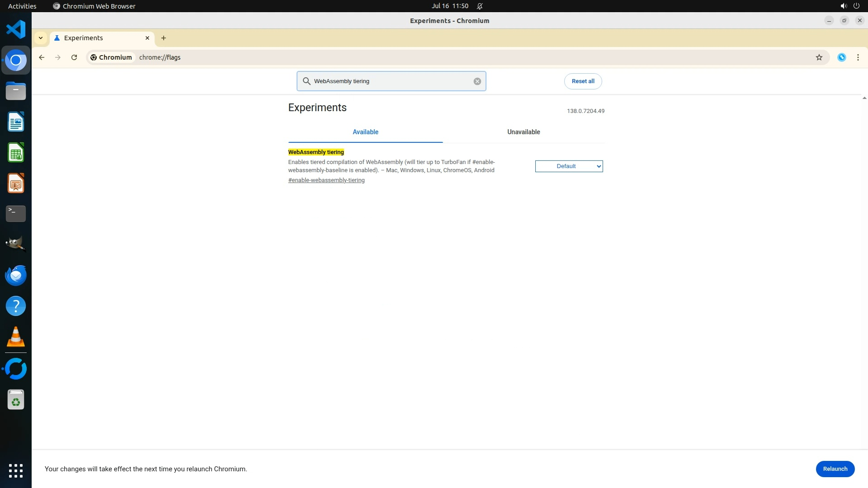This screenshot has height=488, width=868.
Task: Switch to the Unavailable tab
Action: click(x=523, y=132)
